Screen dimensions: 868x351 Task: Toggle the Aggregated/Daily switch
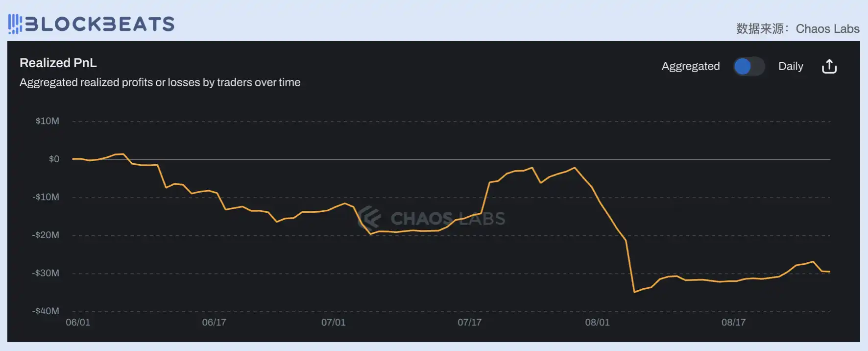[748, 66]
